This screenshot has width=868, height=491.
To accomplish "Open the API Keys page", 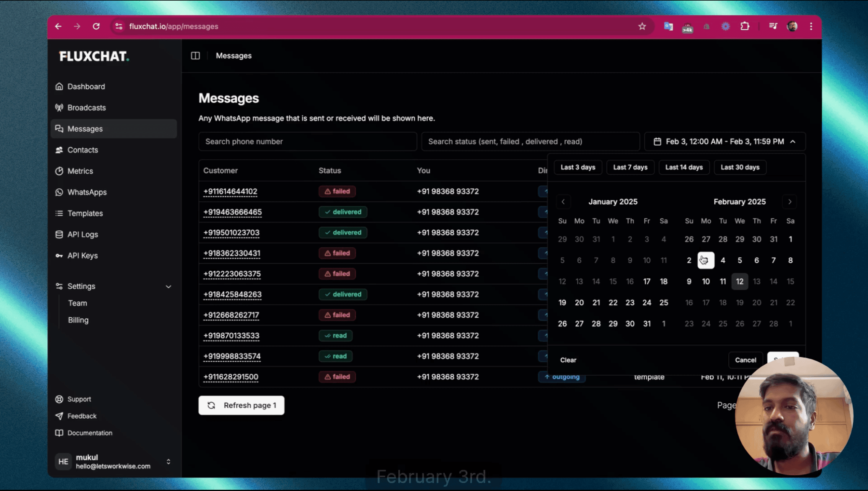I will [x=83, y=256].
